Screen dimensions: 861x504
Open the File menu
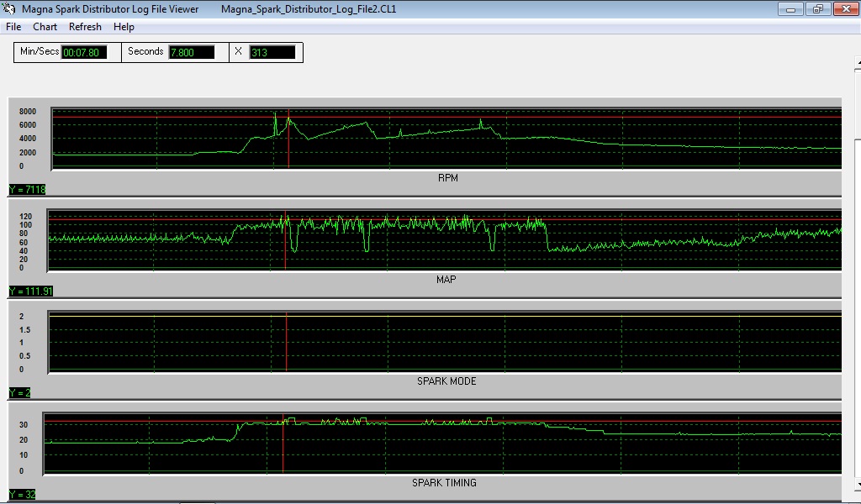[13, 27]
